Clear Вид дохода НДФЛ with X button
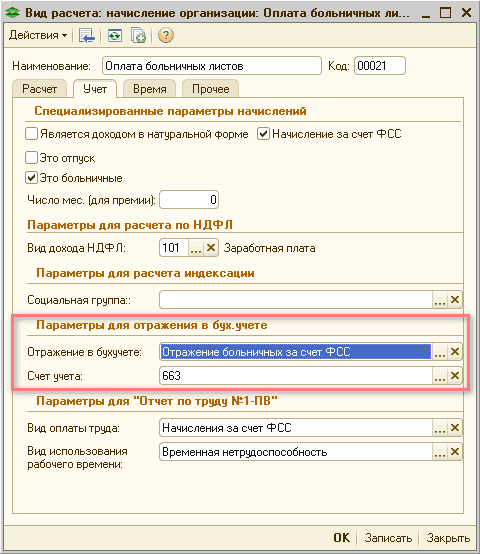 [211, 248]
